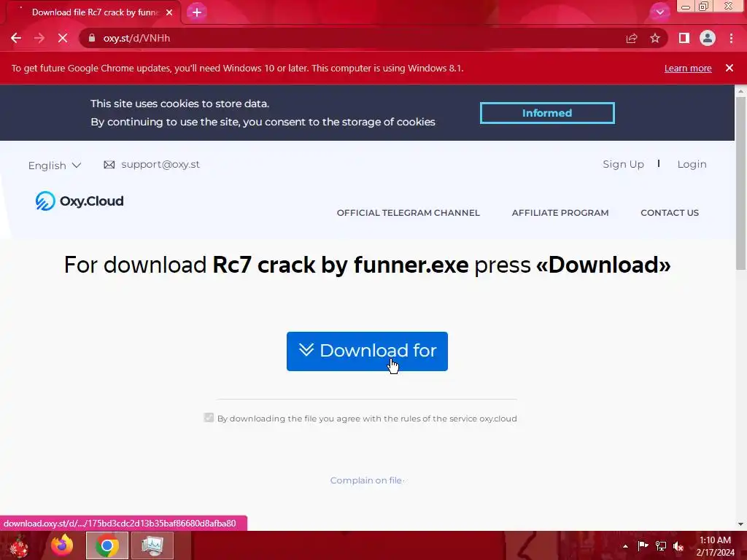Click the address bar URL oxy.st/d/VNHh
This screenshot has height=560, width=747.
pyautogui.click(x=136, y=38)
